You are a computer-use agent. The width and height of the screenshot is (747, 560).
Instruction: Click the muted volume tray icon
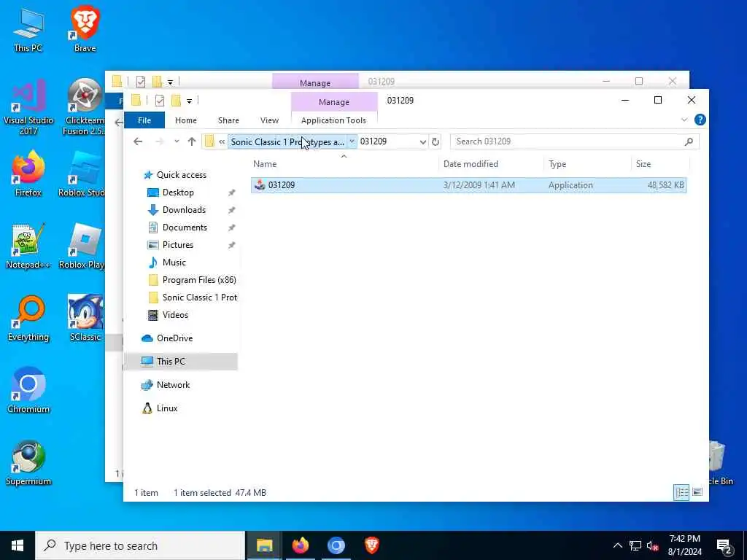(653, 545)
